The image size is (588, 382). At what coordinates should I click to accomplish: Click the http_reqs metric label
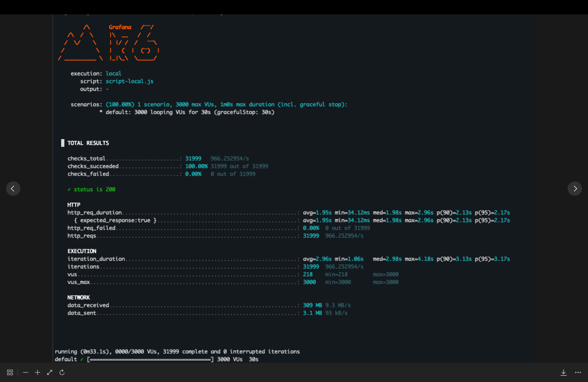point(82,236)
